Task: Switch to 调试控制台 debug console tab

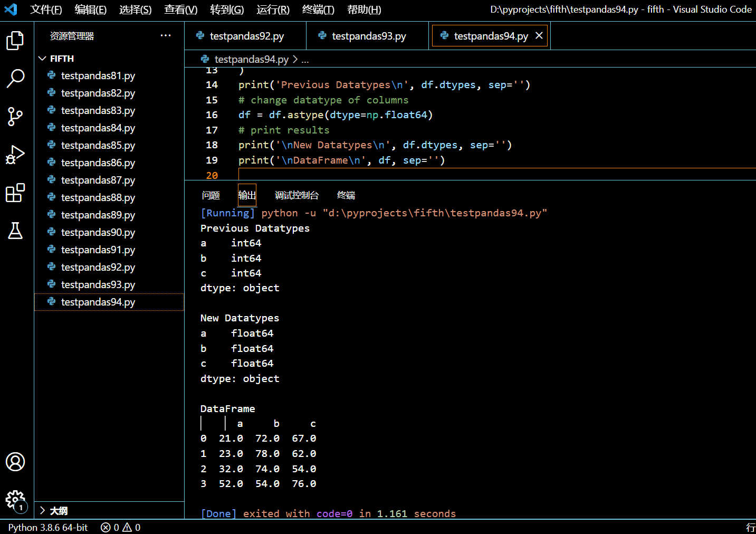Action: (x=297, y=195)
